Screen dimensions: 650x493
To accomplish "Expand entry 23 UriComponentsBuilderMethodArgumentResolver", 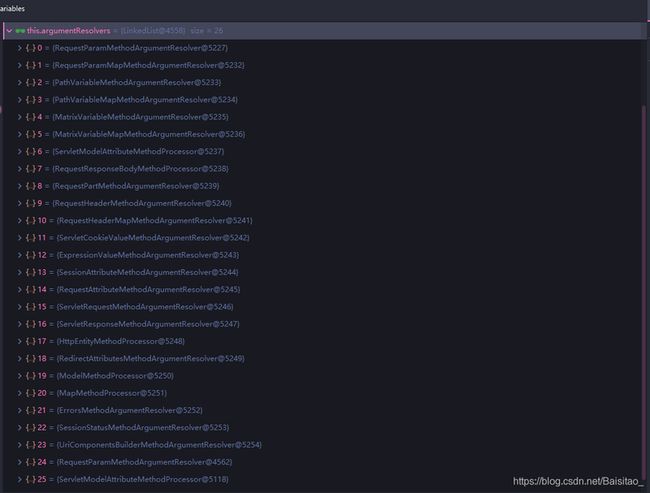I will (19, 445).
